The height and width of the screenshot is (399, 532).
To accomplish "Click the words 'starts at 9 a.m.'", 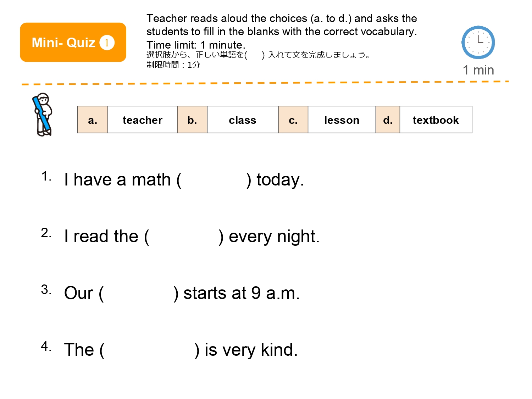I will 242,293.
